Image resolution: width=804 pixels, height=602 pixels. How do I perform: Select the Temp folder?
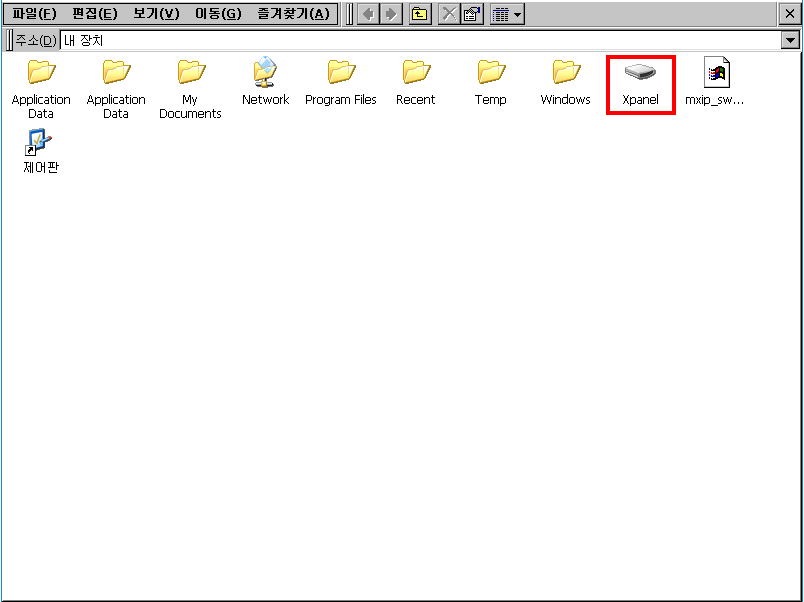point(491,82)
